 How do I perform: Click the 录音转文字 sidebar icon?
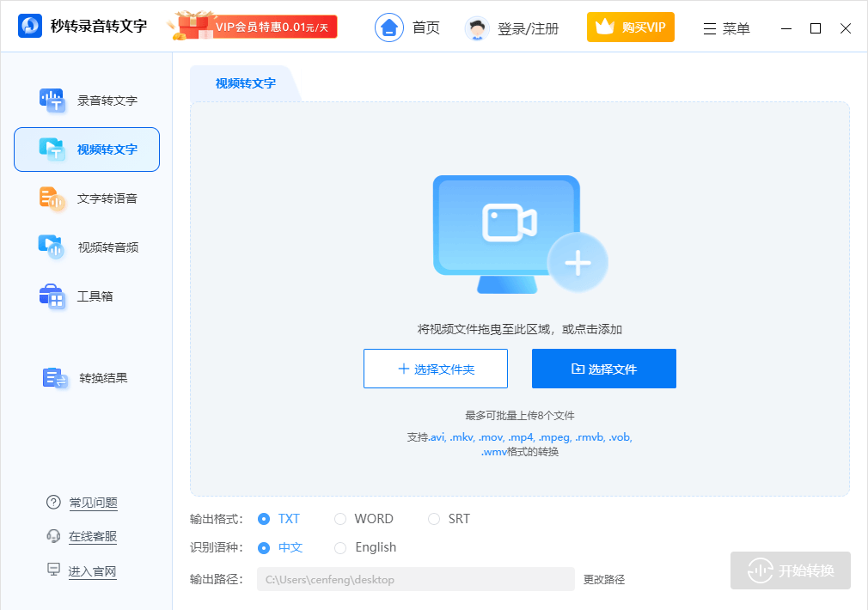[x=52, y=101]
